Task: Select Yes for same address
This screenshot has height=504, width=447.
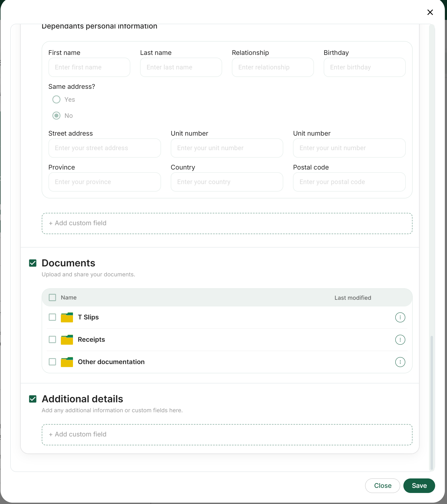Action: point(56,100)
